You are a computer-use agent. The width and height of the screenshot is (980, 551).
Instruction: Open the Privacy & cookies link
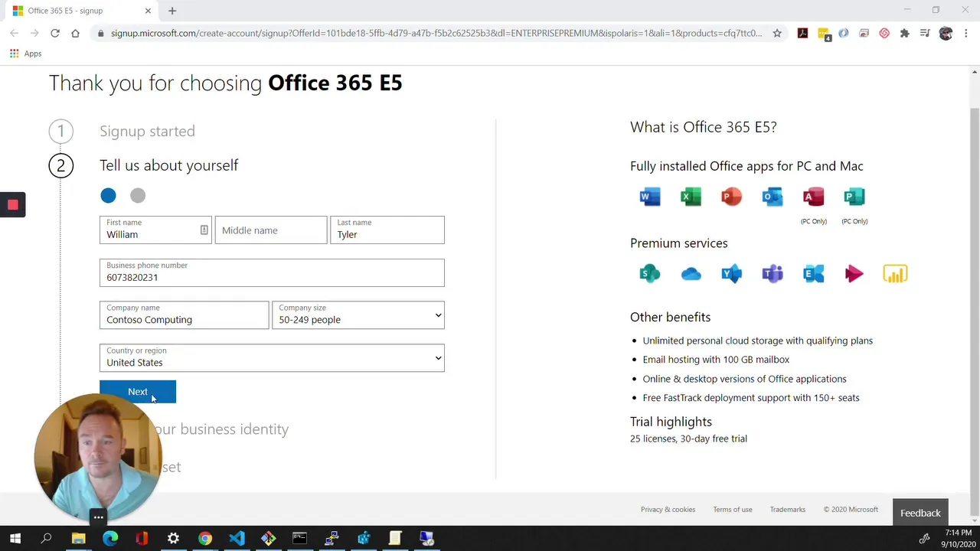668,510
